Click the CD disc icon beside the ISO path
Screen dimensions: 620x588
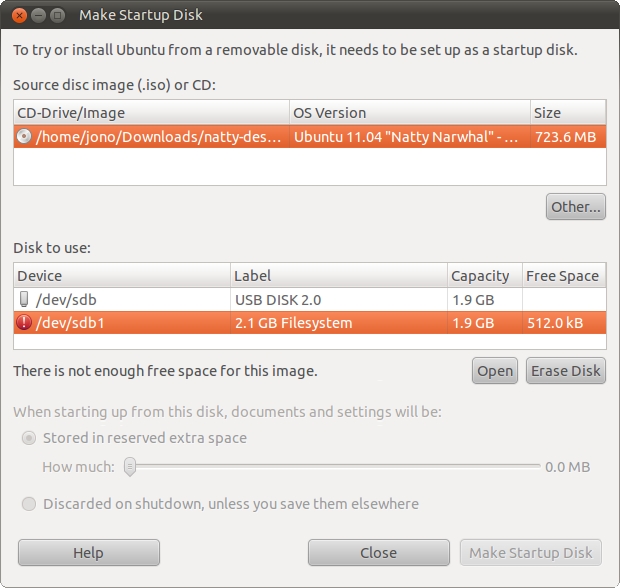pos(25,137)
